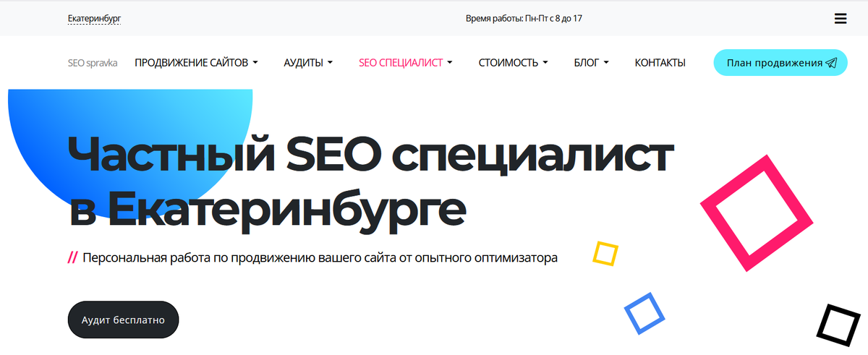The height and width of the screenshot is (355, 868).
Task: Click the paper plane icon in plan button
Action: coord(831,63)
